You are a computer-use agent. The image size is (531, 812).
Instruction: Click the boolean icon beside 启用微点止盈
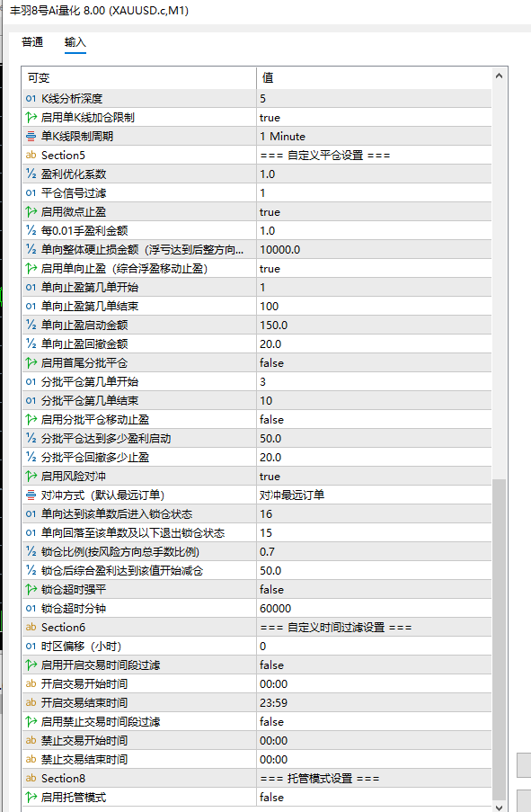[x=31, y=212]
